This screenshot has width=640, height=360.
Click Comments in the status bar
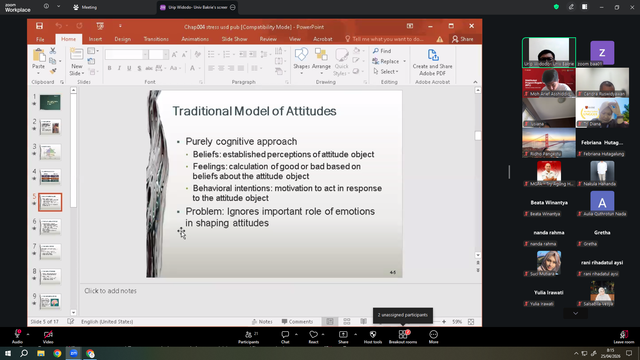297,322
